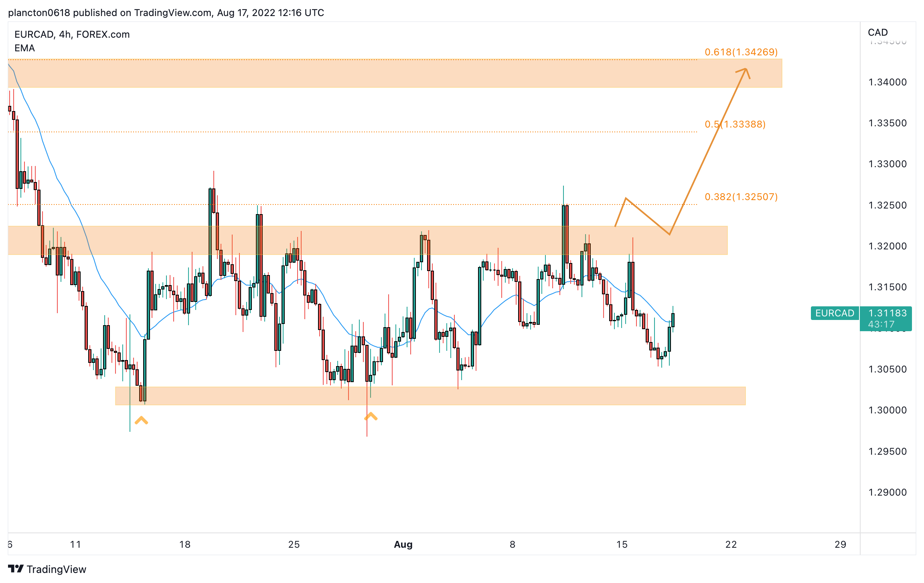Click the 0.5(1.33388) Fibonacci label

[735, 124]
